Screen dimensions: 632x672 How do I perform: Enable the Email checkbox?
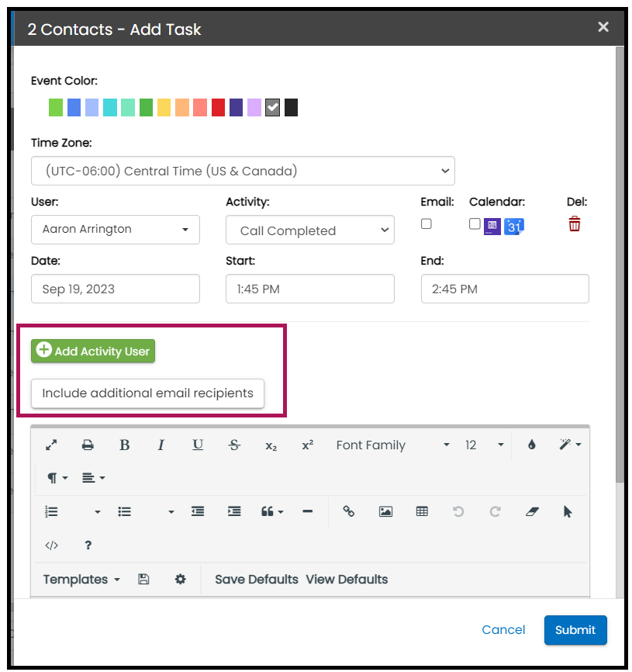426,224
